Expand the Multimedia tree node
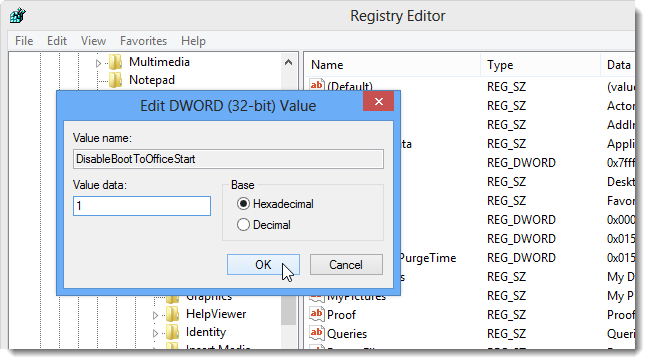This screenshot has height=364, width=650. click(x=98, y=63)
